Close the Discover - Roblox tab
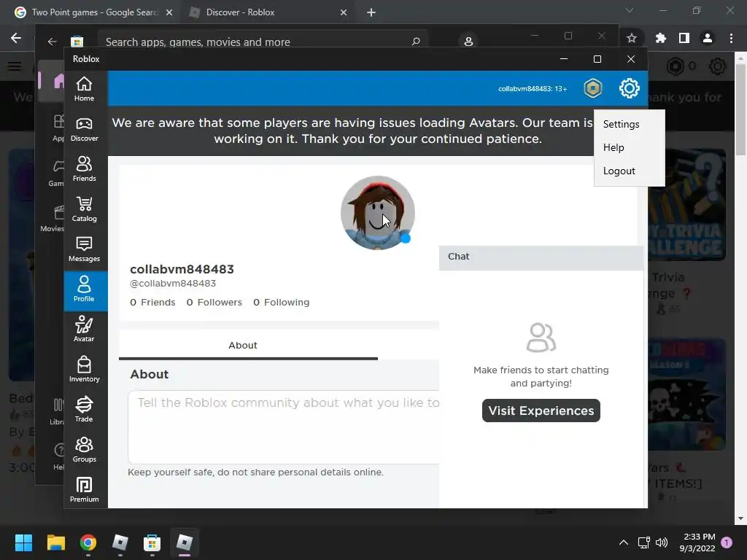The height and width of the screenshot is (560, 747). point(344,13)
